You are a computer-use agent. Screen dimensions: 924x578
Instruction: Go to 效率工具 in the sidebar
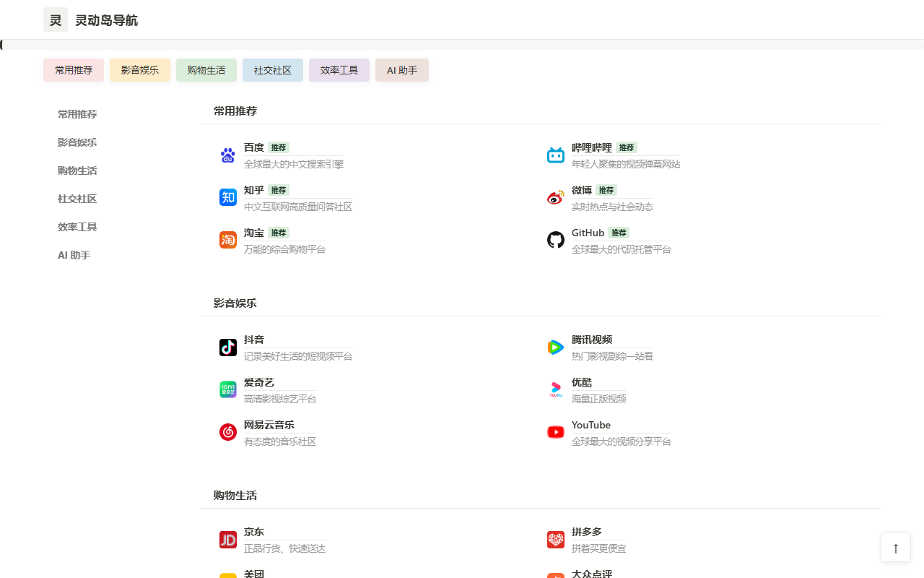[77, 227]
